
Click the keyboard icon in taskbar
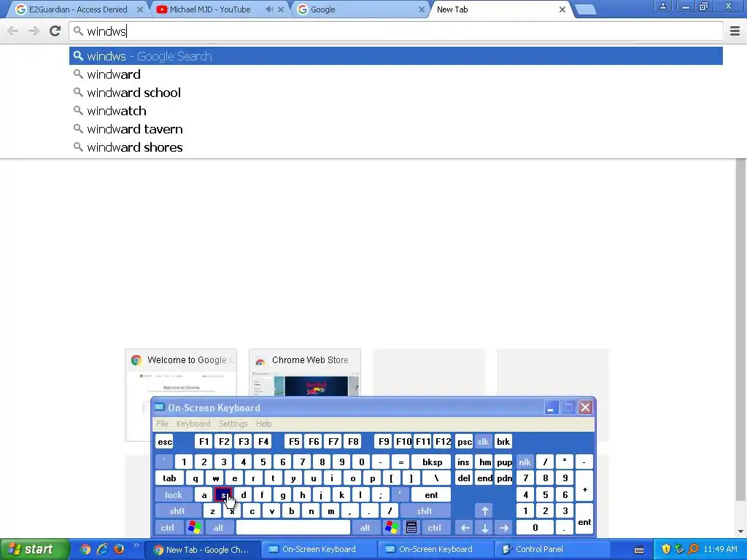click(639, 550)
